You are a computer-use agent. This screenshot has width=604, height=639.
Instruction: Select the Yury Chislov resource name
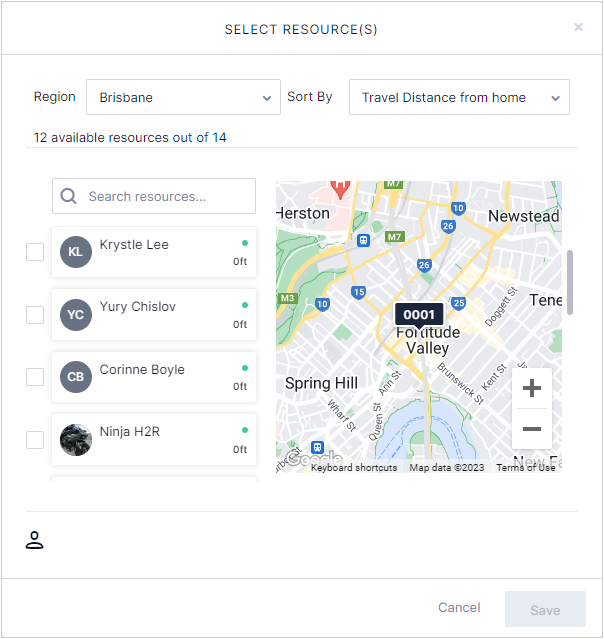coord(138,306)
